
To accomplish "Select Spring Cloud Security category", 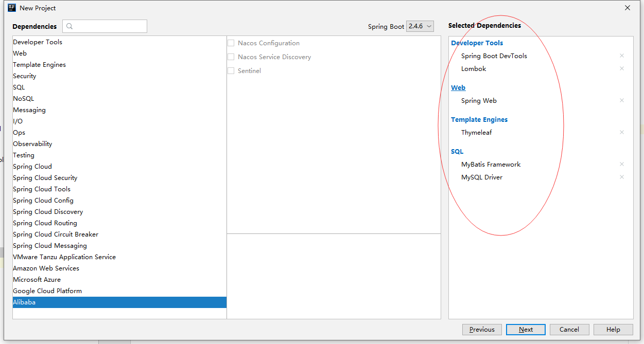I will tap(119, 178).
